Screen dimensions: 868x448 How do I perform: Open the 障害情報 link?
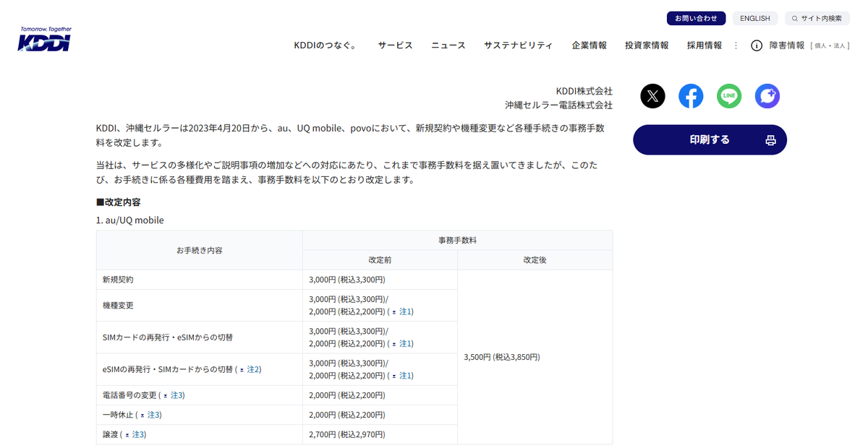[787, 46]
